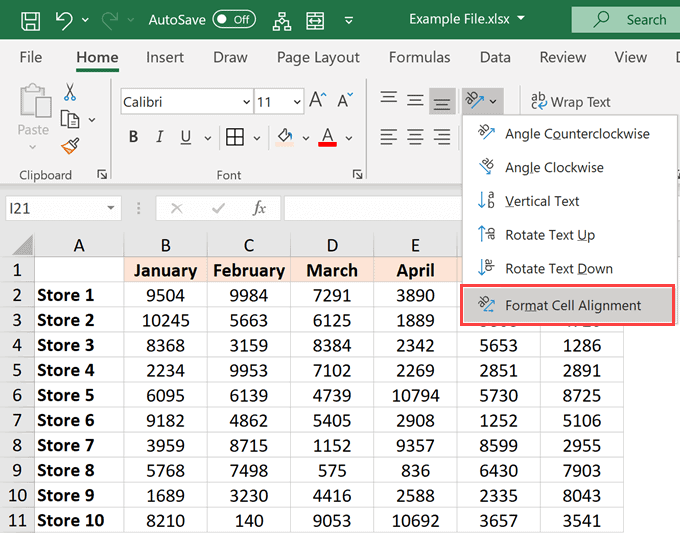Click the Paste clipboard icon
The height and width of the screenshot is (533, 680).
tap(35, 101)
